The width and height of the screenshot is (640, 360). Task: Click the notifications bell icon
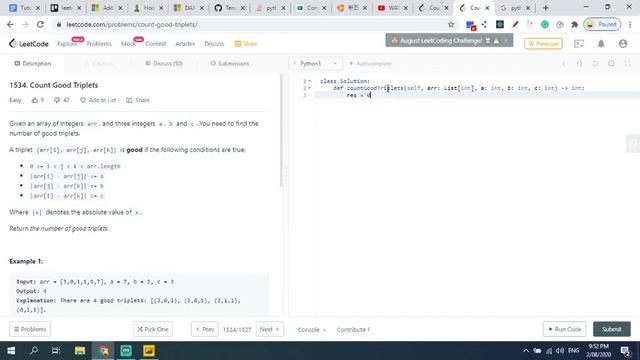pos(601,44)
